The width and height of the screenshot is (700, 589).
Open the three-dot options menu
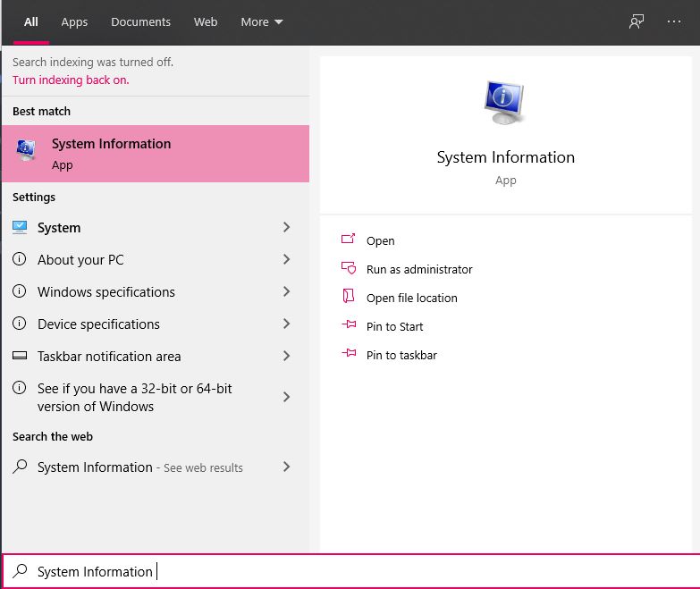(x=674, y=21)
